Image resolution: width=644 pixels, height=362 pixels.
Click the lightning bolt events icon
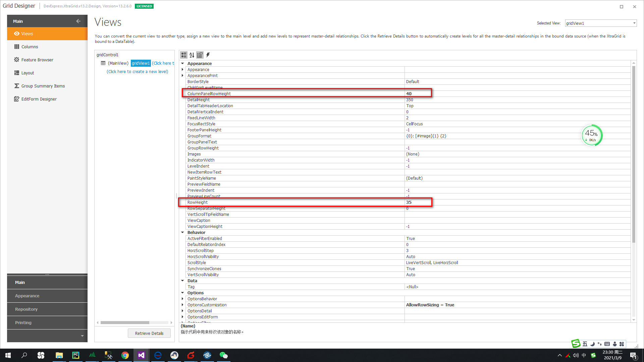(x=208, y=55)
